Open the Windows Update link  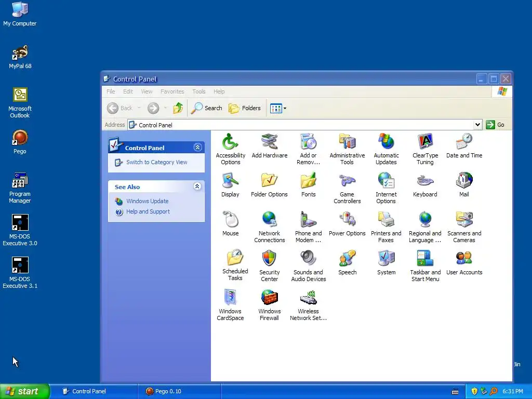tap(147, 201)
